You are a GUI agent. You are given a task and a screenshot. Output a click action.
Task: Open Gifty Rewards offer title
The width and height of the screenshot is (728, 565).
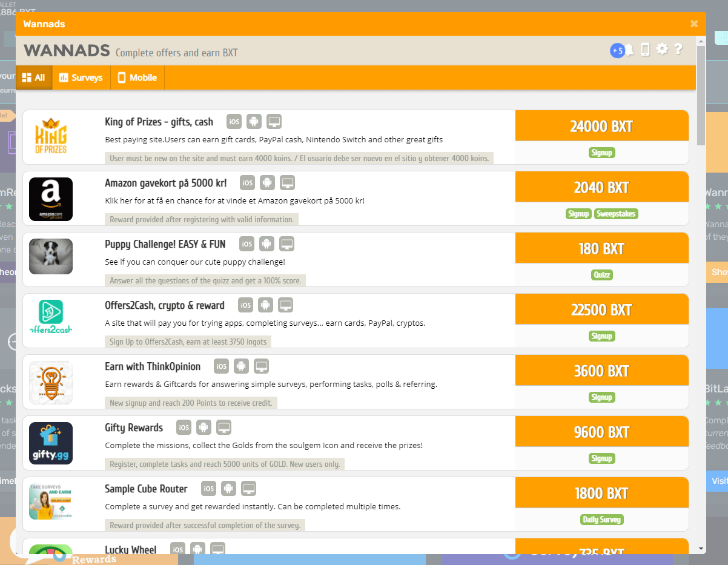(x=134, y=428)
